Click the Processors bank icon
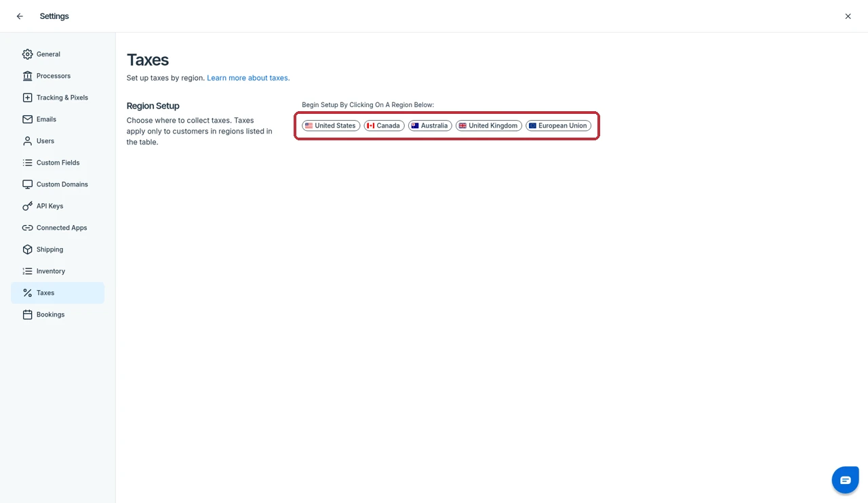Image resolution: width=868 pixels, height=503 pixels. tap(27, 76)
